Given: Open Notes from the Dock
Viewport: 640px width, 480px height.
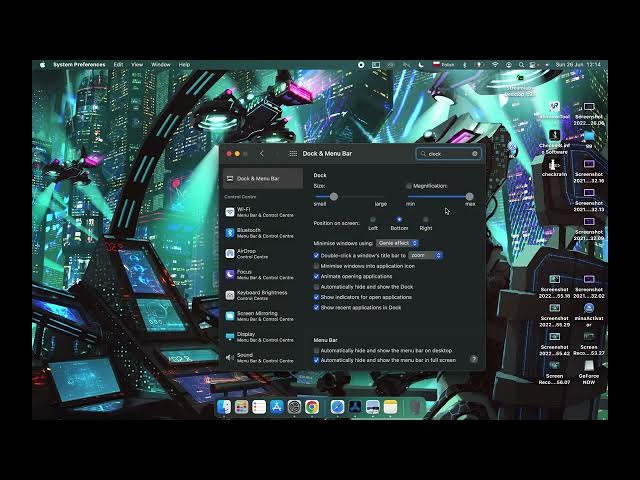Looking at the screenshot, I should 390,407.
